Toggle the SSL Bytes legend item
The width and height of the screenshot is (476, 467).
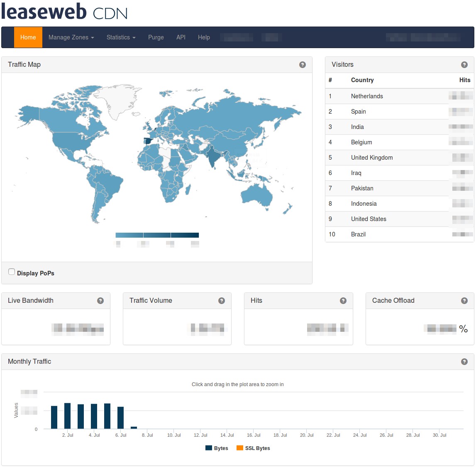(x=253, y=448)
